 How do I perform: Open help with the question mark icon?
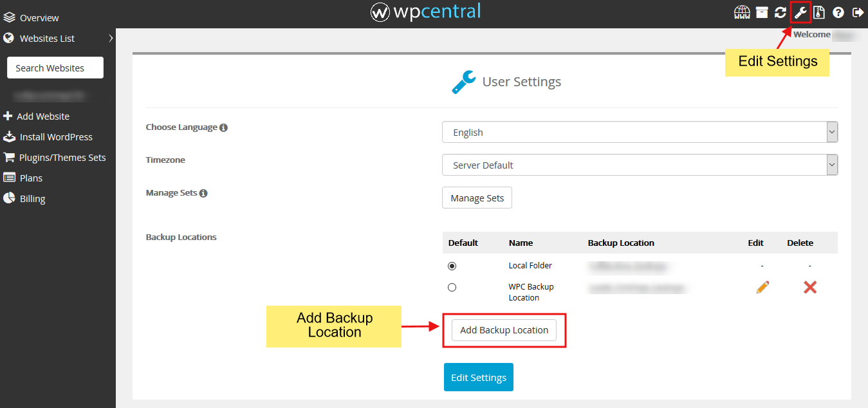coord(838,12)
